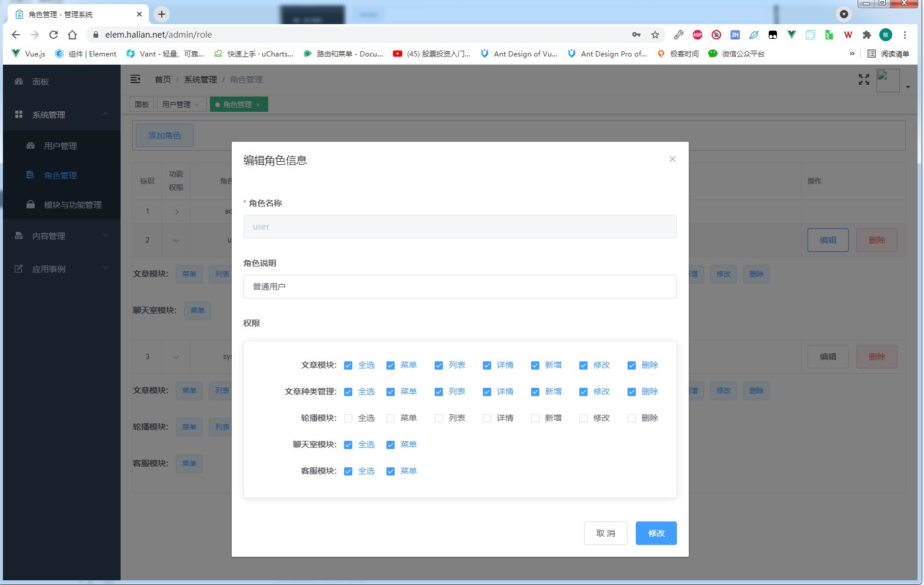Click the sidebar collapse hamburger icon
Screen dimensions: 924x585
[x=135, y=79]
